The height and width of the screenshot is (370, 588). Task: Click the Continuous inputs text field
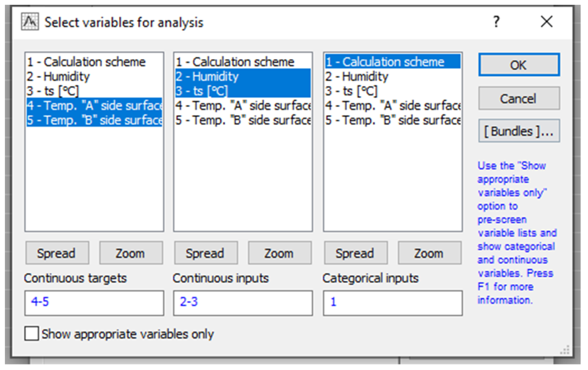point(243,303)
